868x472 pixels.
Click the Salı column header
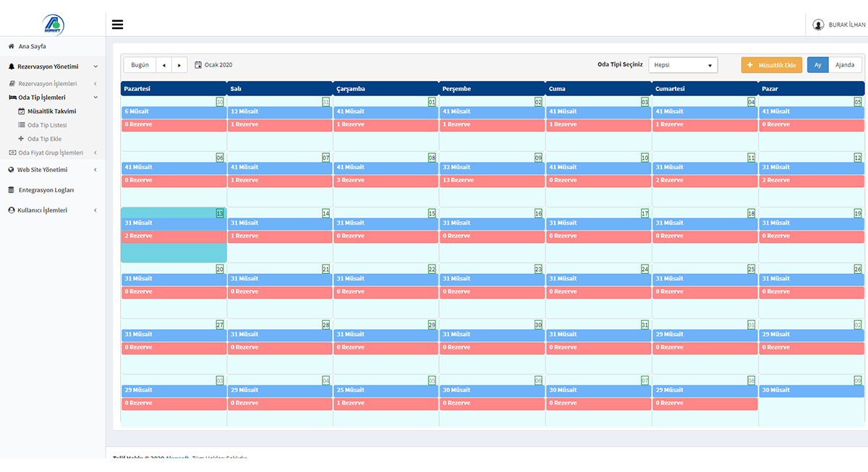click(280, 89)
